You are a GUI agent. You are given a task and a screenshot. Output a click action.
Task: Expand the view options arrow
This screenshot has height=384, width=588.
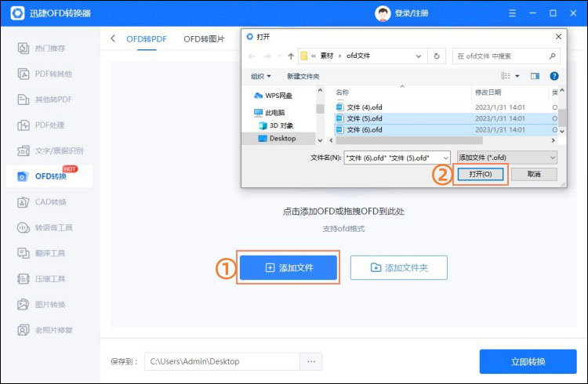pyautogui.click(x=517, y=76)
